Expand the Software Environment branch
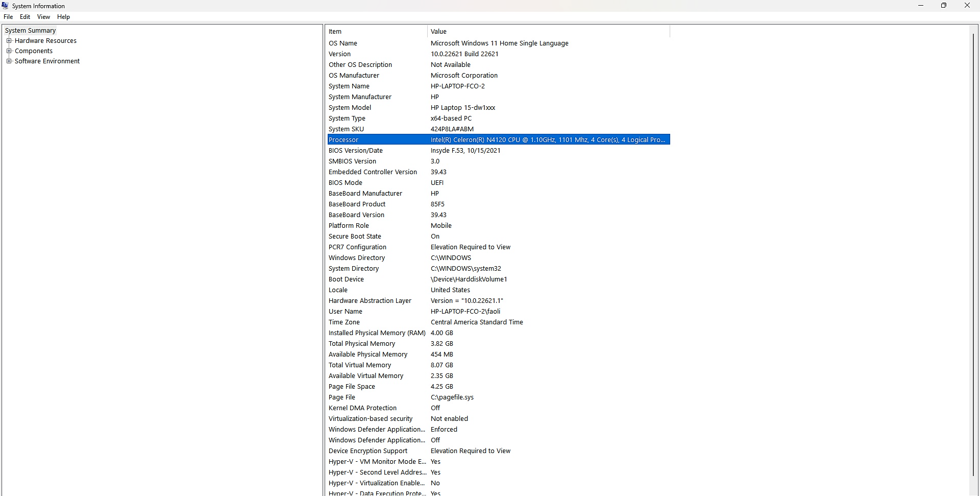The image size is (980, 496). (x=9, y=61)
